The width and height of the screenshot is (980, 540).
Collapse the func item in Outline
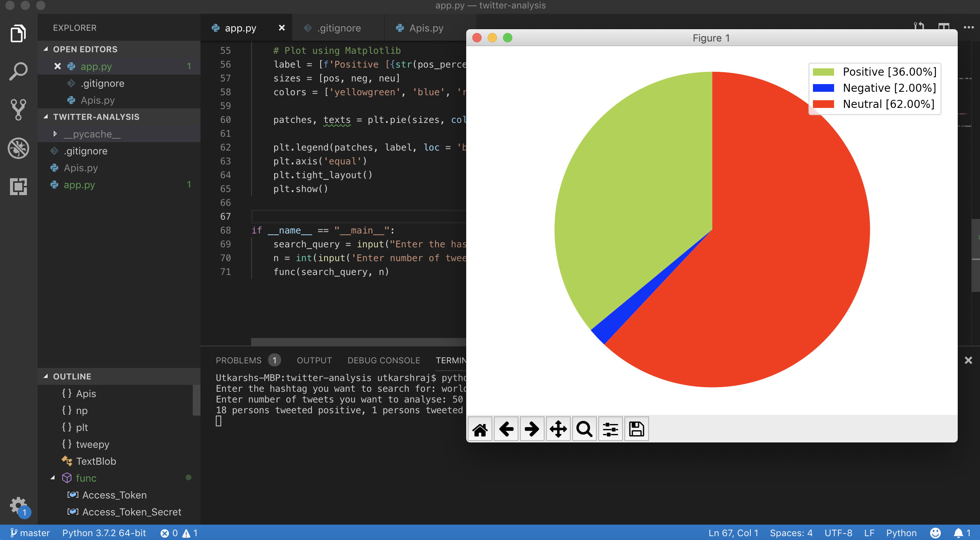[53, 478]
